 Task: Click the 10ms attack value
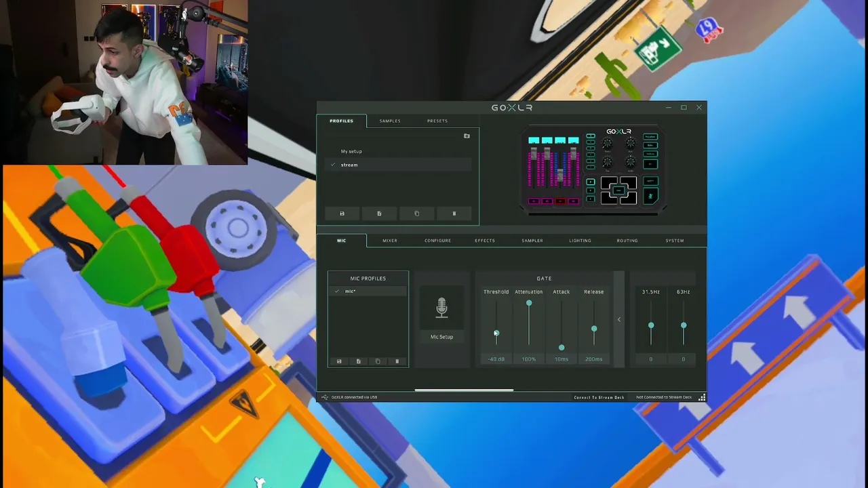click(x=561, y=359)
